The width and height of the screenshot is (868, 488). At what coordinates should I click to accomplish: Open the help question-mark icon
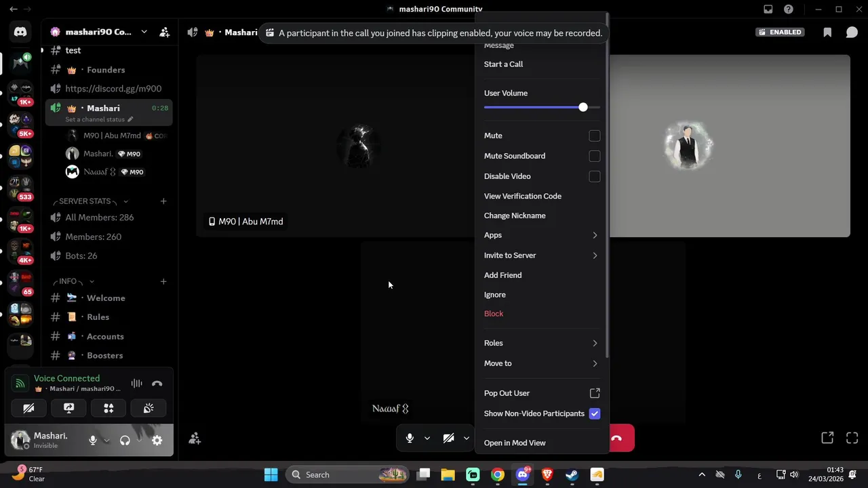[789, 9]
